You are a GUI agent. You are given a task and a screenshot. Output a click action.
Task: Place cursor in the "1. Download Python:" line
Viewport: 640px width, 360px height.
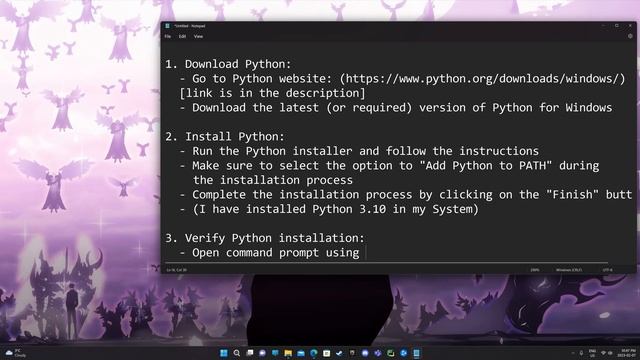point(228,64)
